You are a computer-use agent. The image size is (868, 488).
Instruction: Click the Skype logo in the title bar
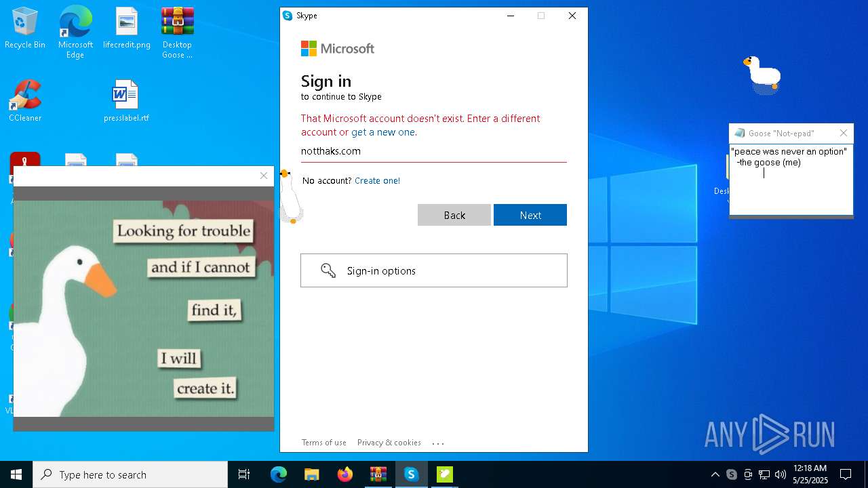288,16
